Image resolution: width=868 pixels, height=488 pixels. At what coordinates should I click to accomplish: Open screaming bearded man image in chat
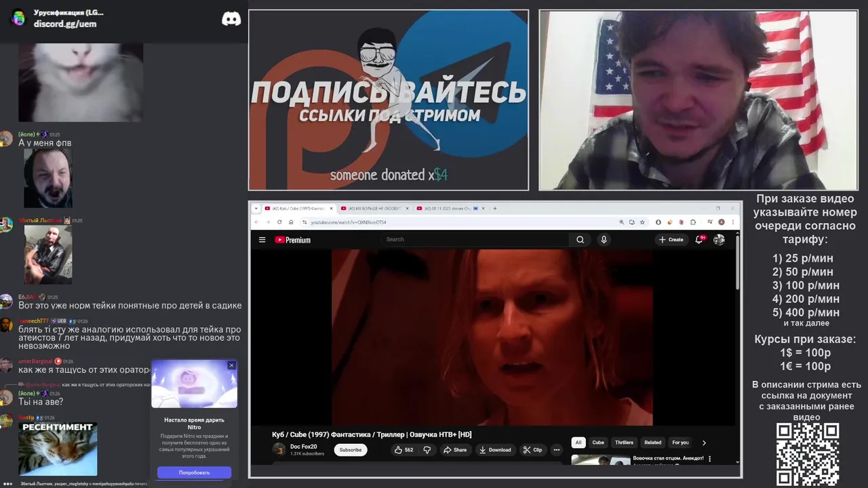tap(47, 178)
